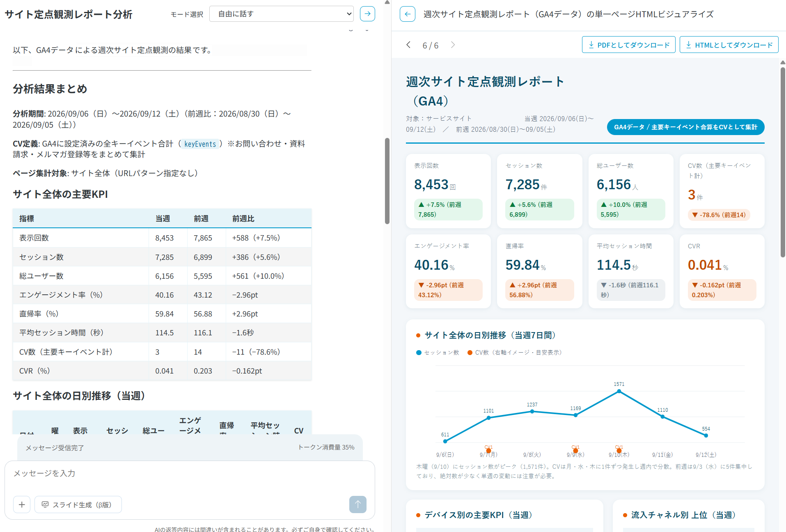Click 表示回数 row value +588（+7.5%）
This screenshot has width=786, height=532.
(256, 238)
